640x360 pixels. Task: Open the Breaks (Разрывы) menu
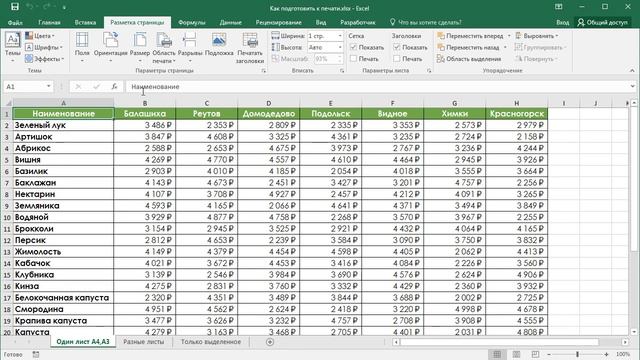190,47
